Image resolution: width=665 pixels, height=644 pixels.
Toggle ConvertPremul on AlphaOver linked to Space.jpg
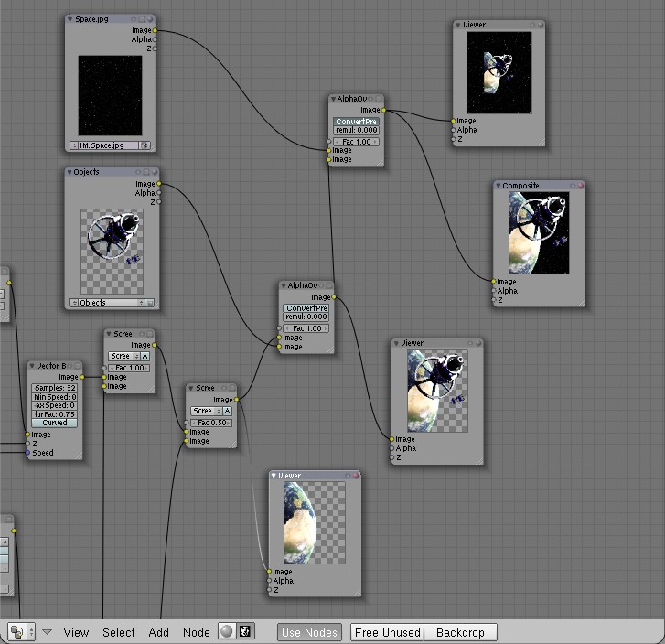(x=356, y=122)
